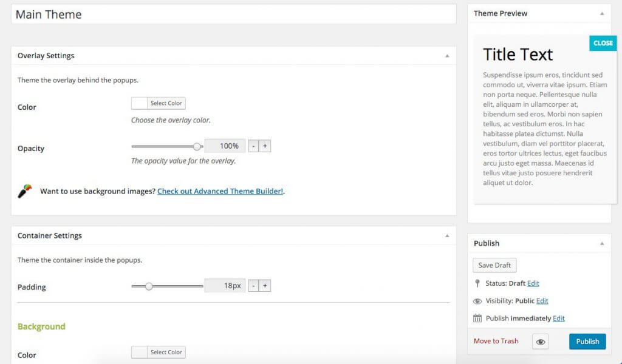Collapse the Theme Preview panel

[x=602, y=13]
